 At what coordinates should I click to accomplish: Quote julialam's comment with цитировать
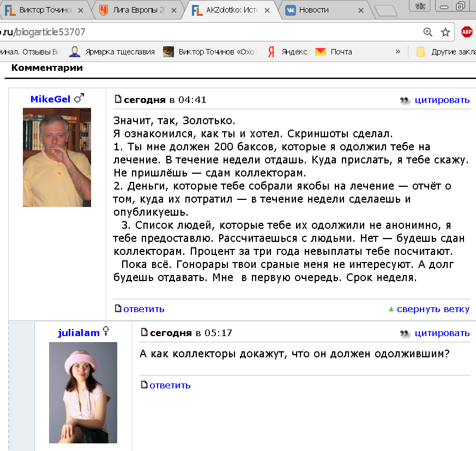tap(442, 333)
